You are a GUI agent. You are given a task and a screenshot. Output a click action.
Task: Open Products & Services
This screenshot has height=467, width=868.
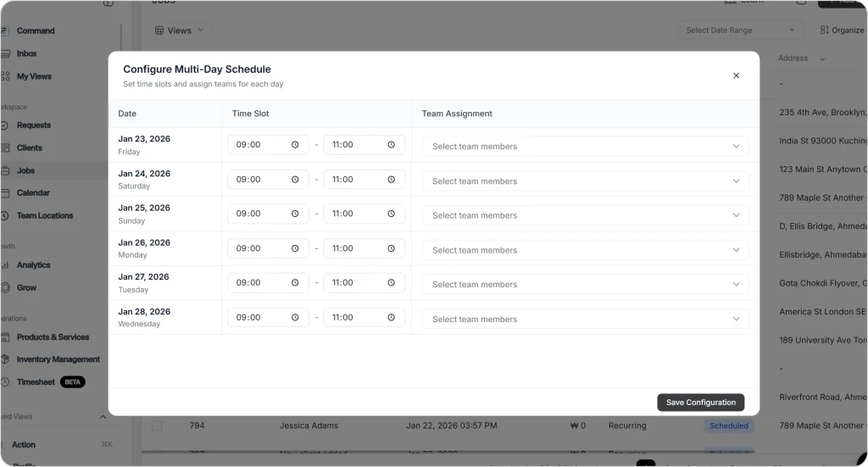click(53, 337)
